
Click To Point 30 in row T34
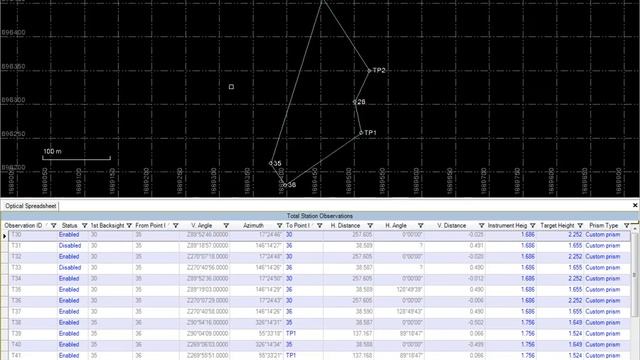point(289,279)
